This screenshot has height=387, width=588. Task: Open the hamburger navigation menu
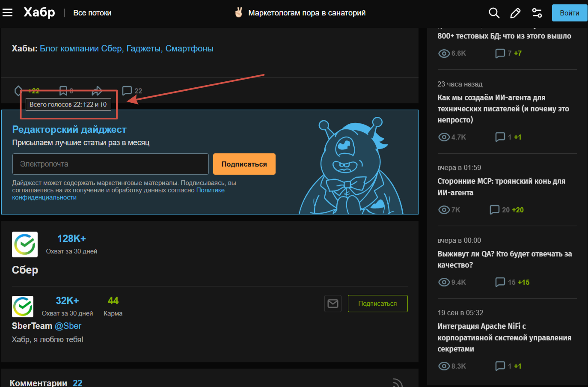tap(7, 13)
